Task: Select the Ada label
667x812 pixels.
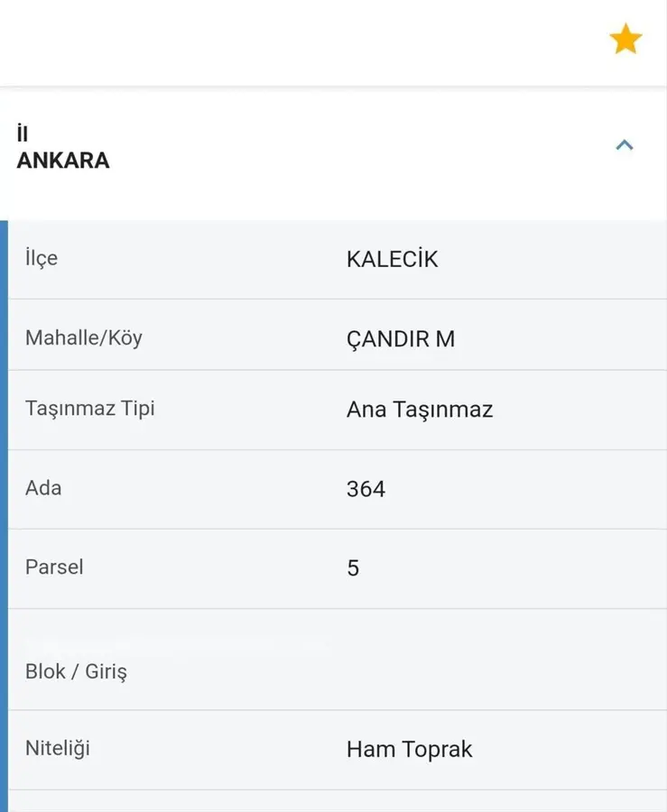Action: [x=43, y=488]
